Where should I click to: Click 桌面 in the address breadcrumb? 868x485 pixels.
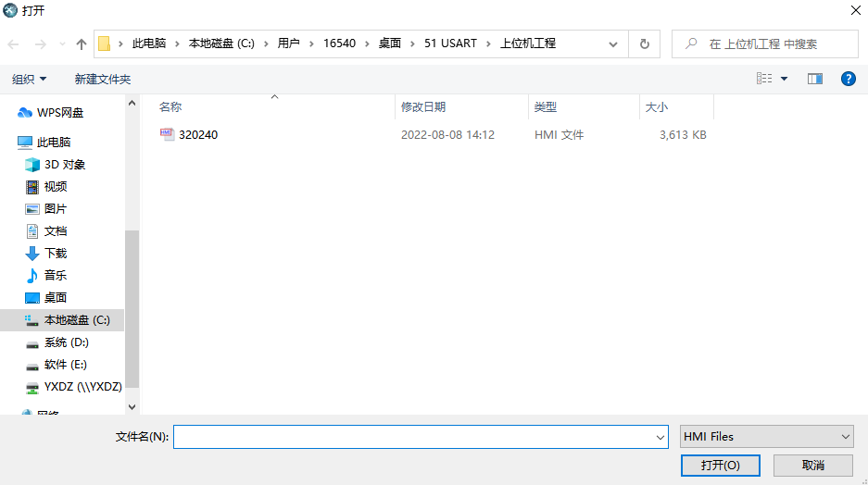click(x=390, y=44)
